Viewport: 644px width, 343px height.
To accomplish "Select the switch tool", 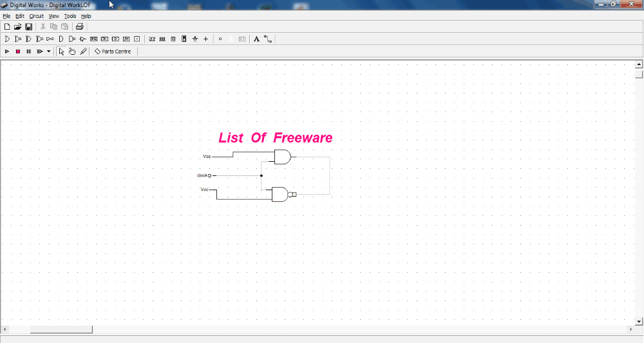I will [x=184, y=39].
